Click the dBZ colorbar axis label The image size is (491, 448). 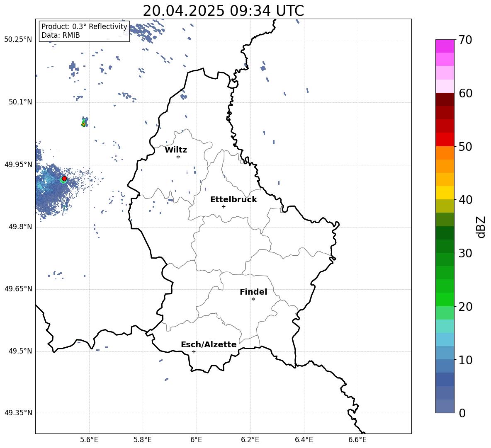pos(481,227)
